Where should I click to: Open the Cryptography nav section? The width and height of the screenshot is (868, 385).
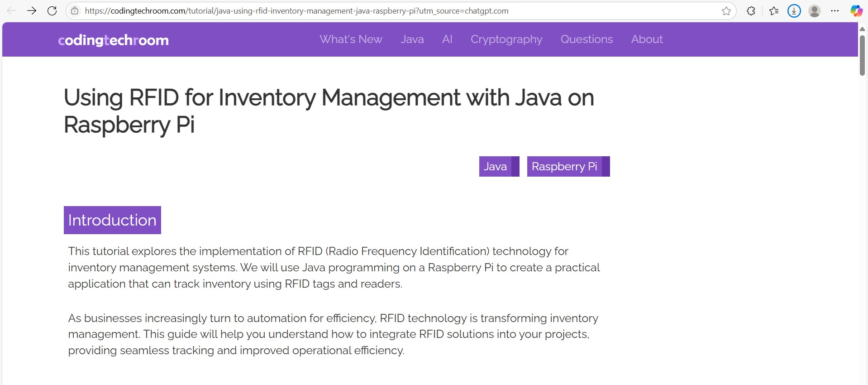[x=506, y=39]
